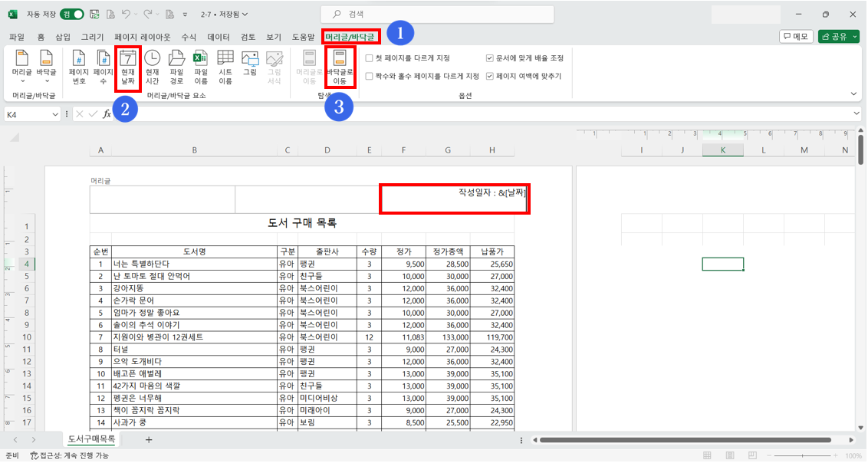
Task: Expand the formula bar chevron
Action: [x=856, y=114]
